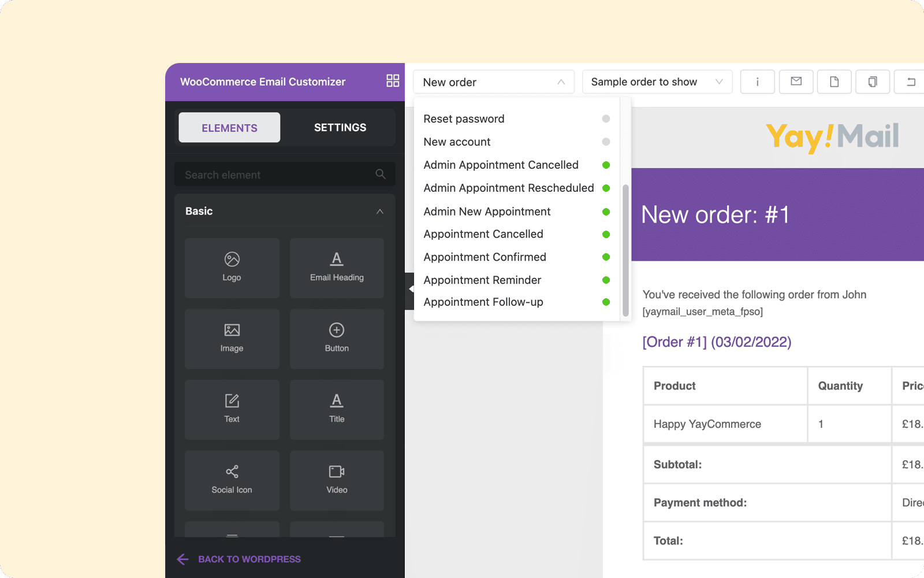The image size is (924, 578).
Task: Choose the Title element
Action: coord(337,410)
